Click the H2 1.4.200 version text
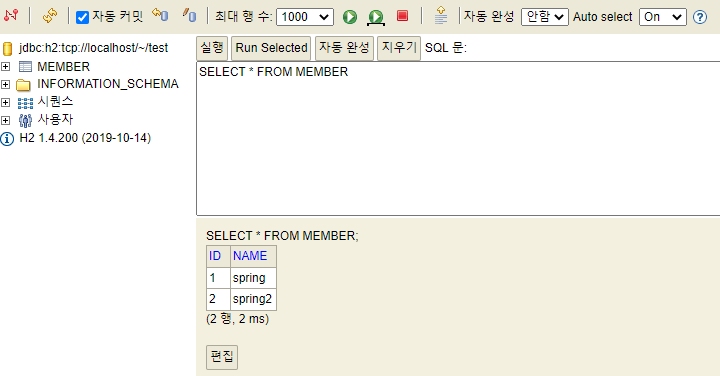Viewport: 720px width, 376px height. pyautogui.click(x=85, y=138)
